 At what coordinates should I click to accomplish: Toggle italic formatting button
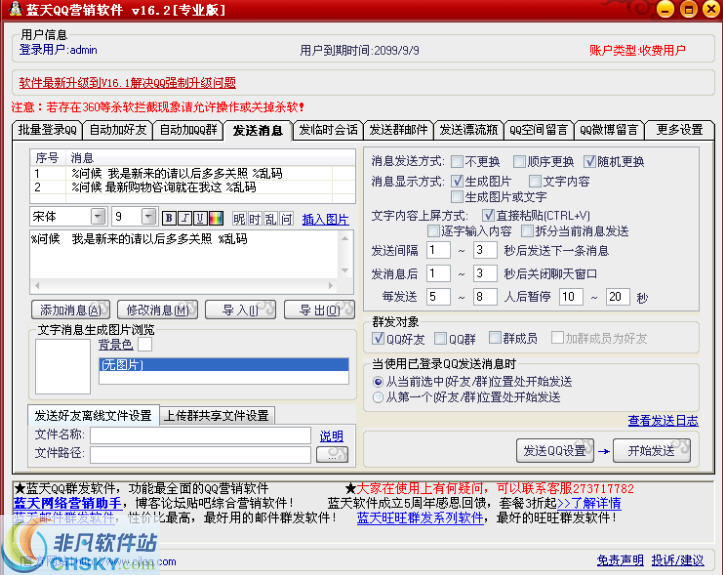[x=185, y=218]
